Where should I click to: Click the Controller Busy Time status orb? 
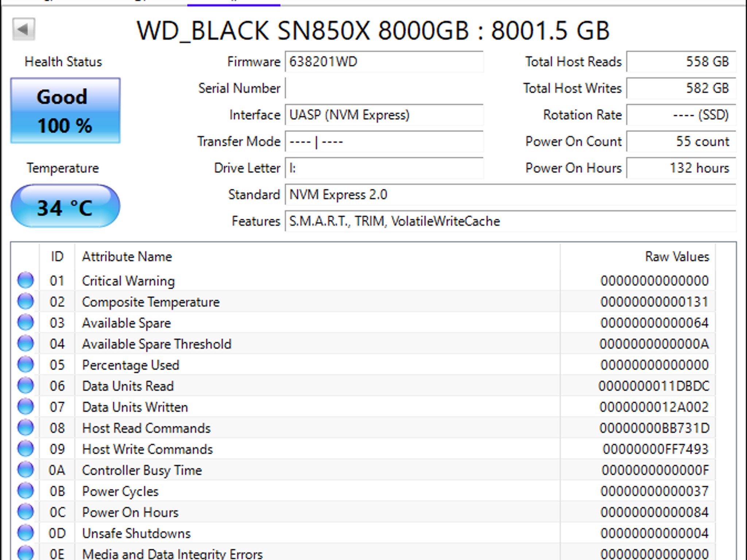(26, 470)
